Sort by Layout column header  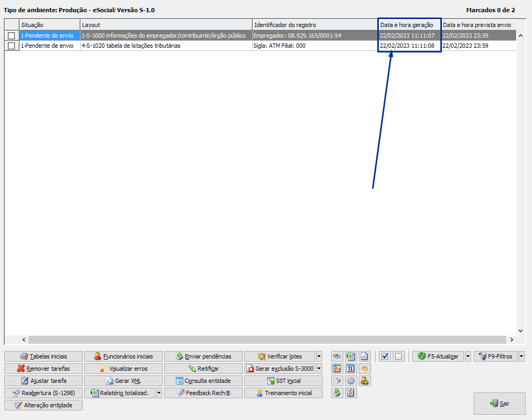click(x=166, y=25)
